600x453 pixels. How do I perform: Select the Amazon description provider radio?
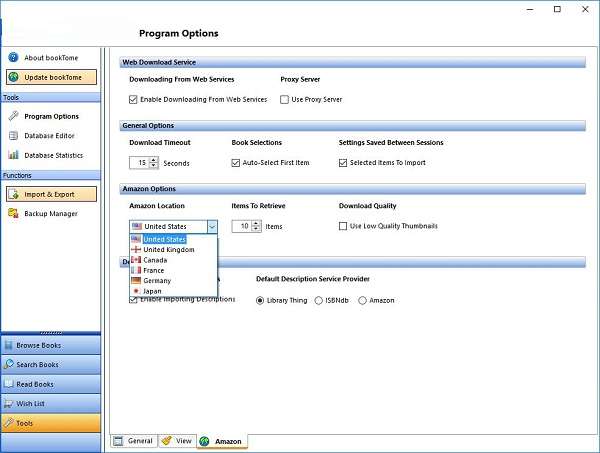(362, 300)
